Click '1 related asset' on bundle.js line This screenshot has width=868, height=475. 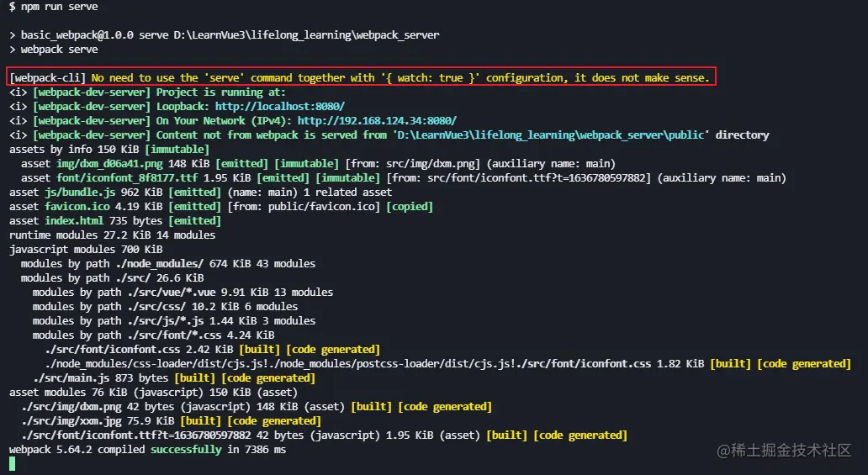click(x=347, y=193)
